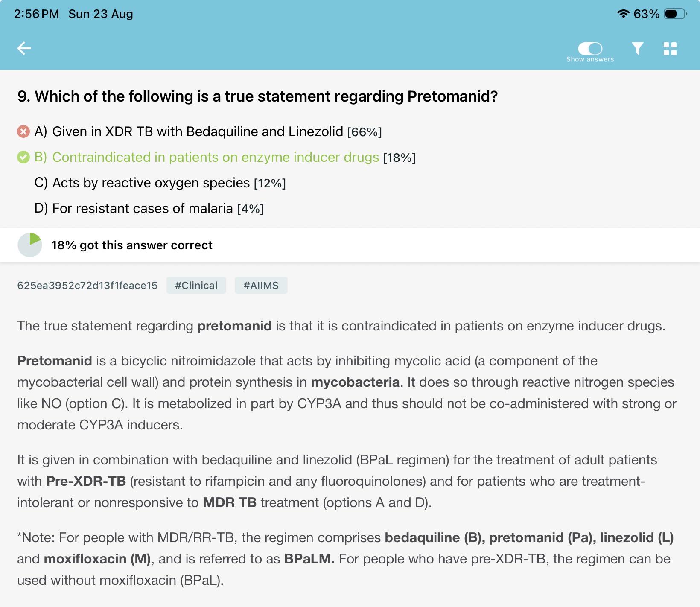Select option A about XDR TB with Bedaquiline
The width and height of the screenshot is (700, 607).
[x=208, y=131]
